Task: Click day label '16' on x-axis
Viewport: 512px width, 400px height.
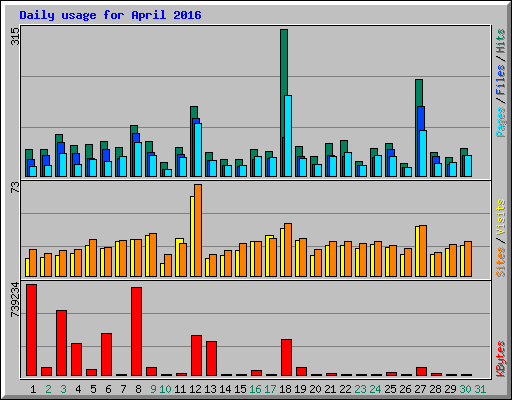Action: (x=255, y=389)
